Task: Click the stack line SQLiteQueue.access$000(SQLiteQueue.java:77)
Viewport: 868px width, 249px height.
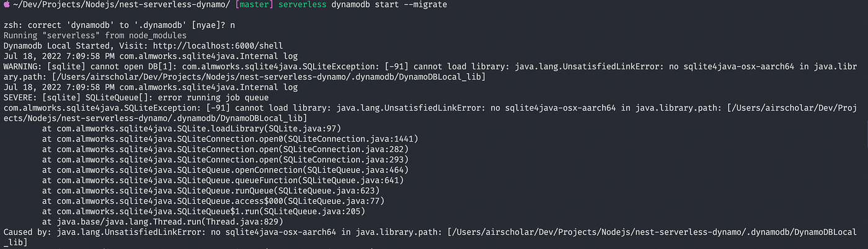Action: [x=213, y=200]
